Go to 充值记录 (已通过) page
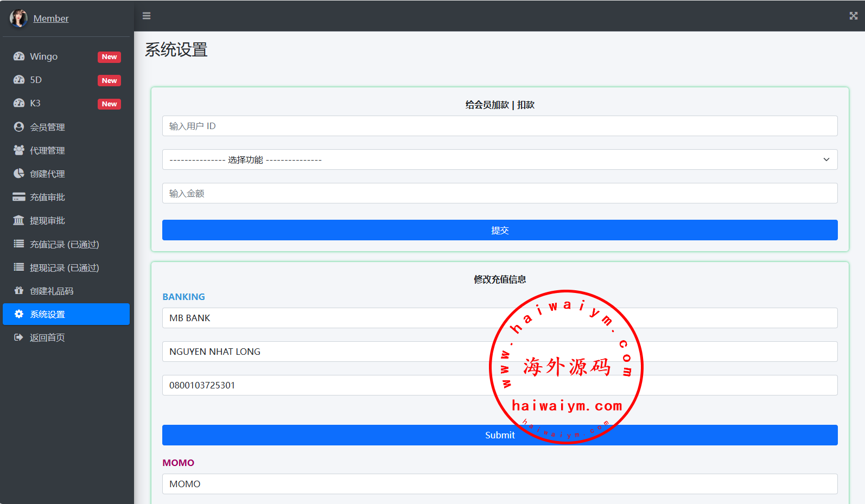The width and height of the screenshot is (865, 504). [x=64, y=244]
